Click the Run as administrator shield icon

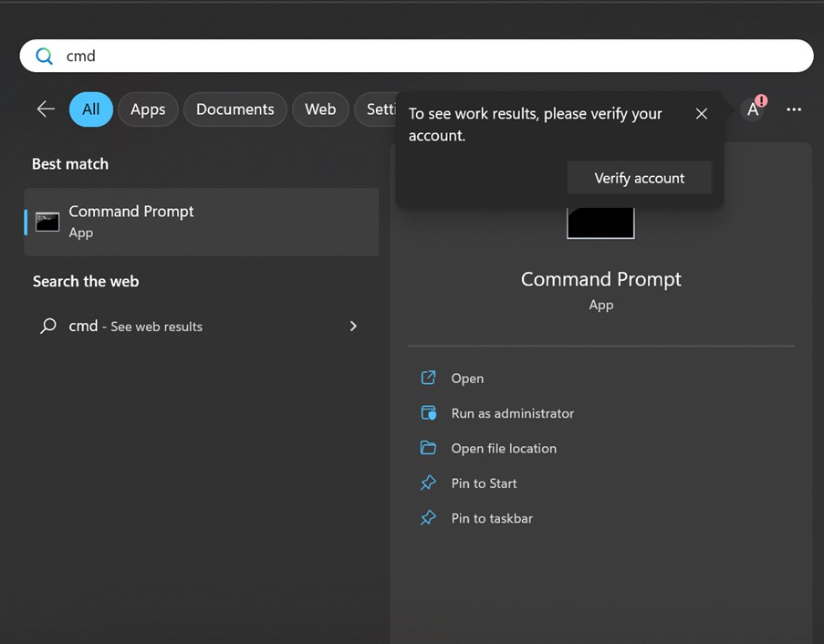[428, 413]
